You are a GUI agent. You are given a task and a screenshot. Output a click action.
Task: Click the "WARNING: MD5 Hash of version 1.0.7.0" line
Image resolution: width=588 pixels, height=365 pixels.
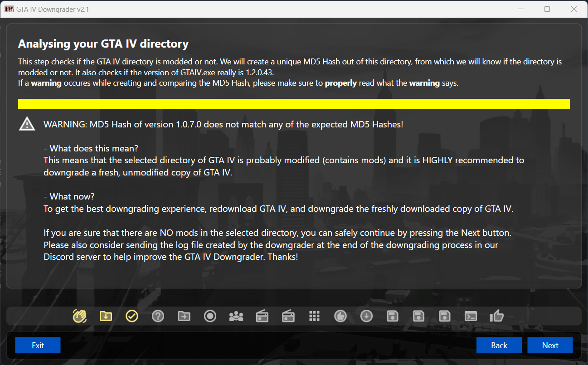(x=223, y=124)
